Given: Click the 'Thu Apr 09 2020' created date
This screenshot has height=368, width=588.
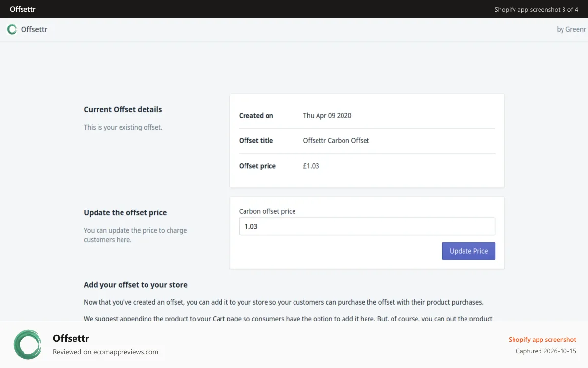Looking at the screenshot, I should point(327,116).
